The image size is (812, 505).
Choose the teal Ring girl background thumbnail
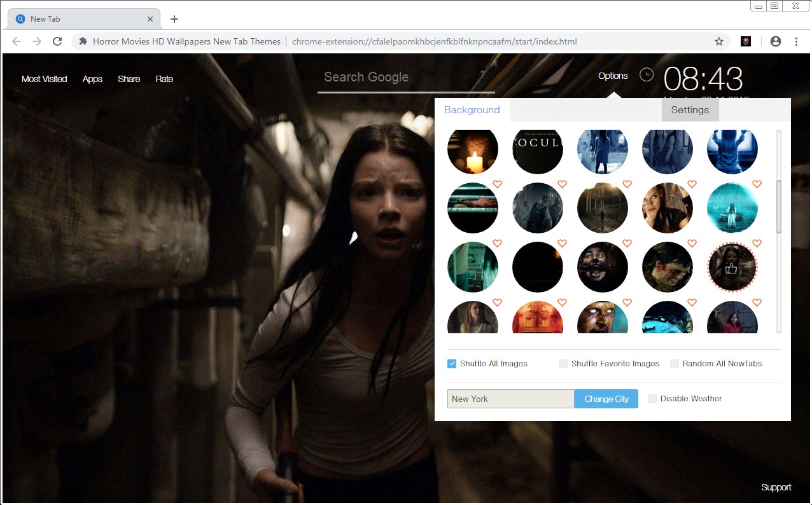pyautogui.click(x=732, y=208)
